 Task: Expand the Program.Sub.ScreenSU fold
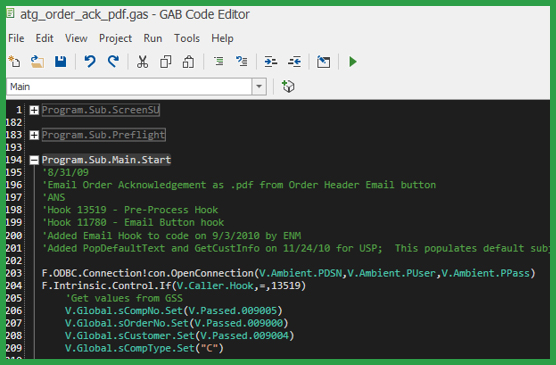pyautogui.click(x=34, y=110)
